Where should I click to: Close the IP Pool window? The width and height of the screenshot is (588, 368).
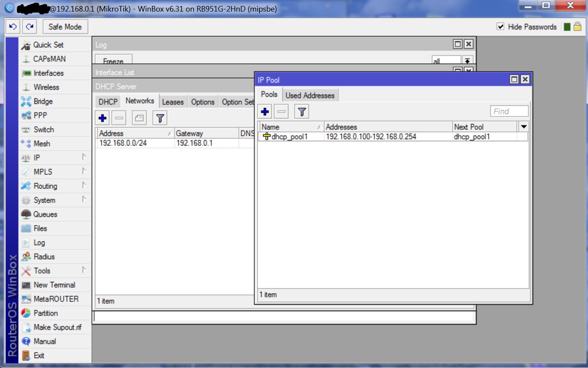click(525, 80)
